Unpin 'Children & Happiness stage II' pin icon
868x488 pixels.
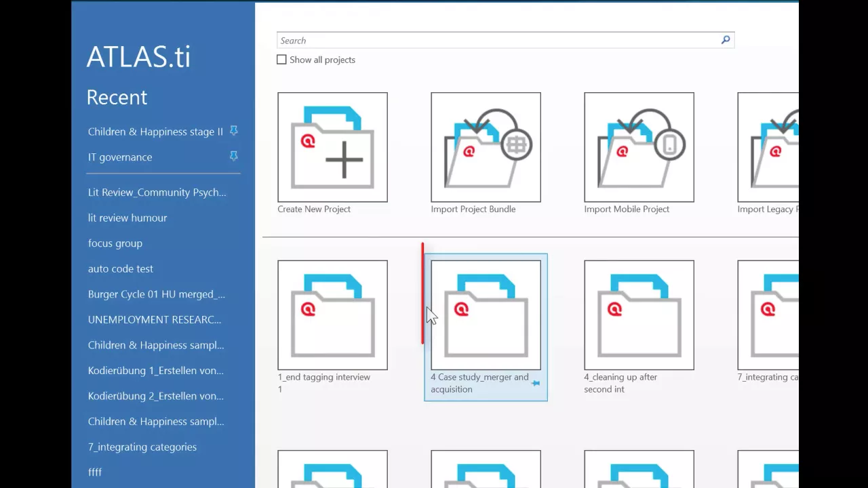(x=234, y=130)
